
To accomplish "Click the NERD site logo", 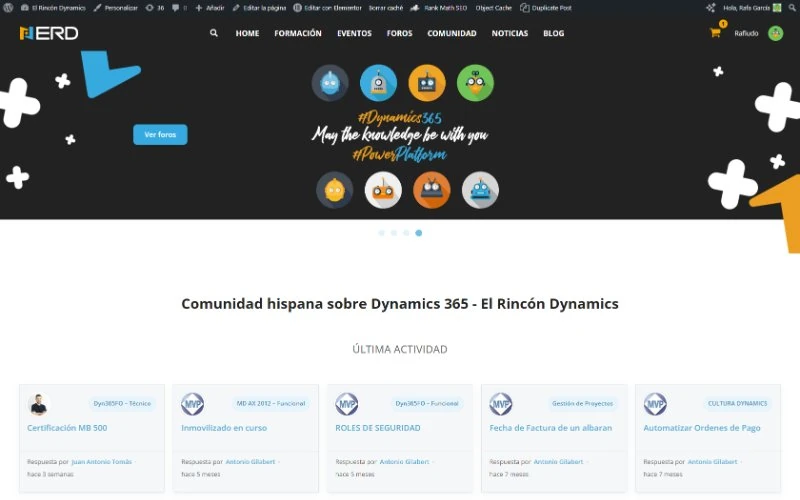I will [49, 33].
